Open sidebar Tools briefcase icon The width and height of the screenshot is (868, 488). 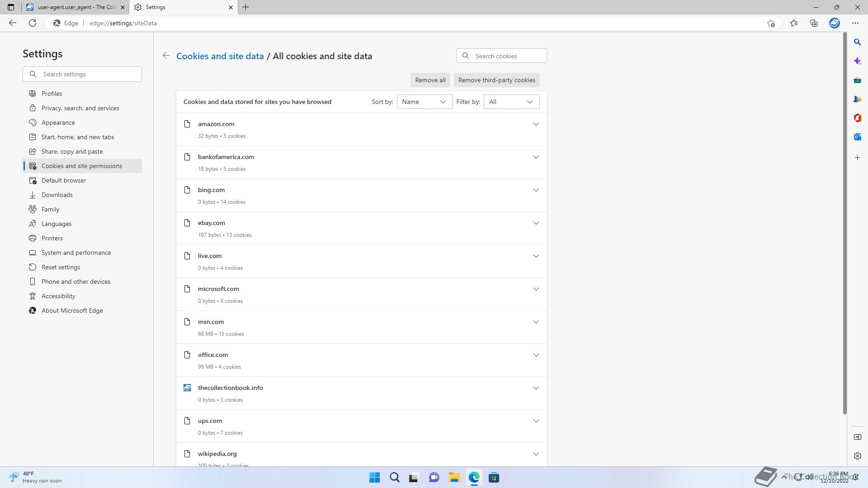click(x=857, y=80)
